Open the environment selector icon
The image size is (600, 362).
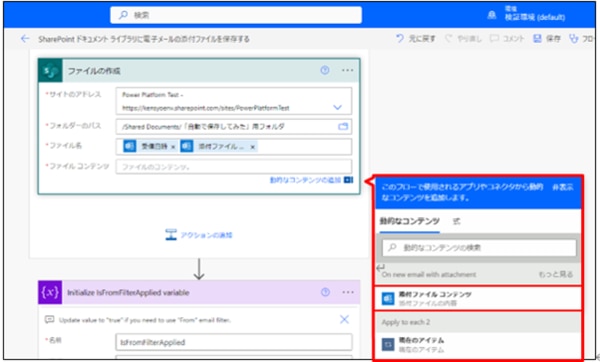pyautogui.click(x=492, y=15)
